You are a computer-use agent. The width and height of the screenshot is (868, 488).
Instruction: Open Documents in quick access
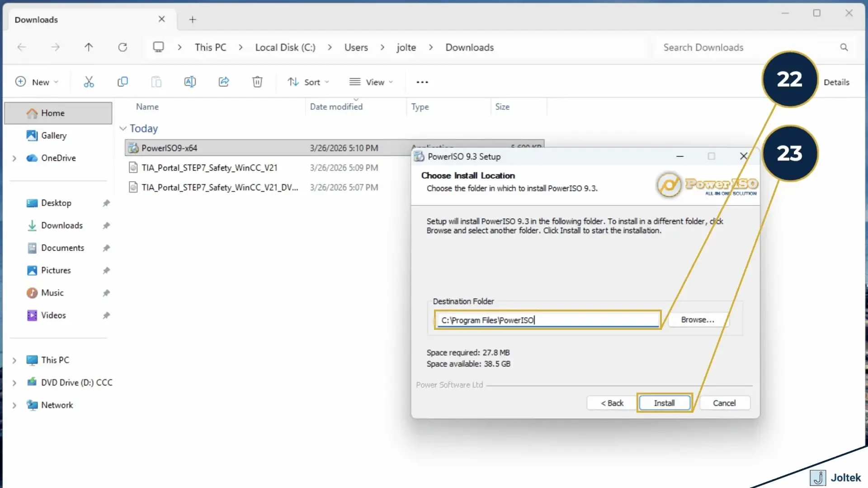(x=62, y=248)
